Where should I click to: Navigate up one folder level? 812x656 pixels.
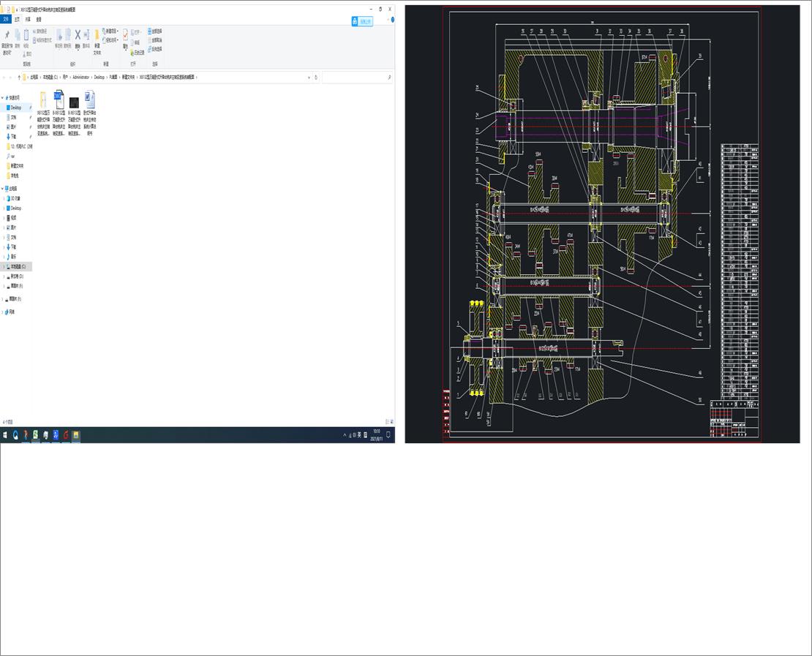click(20, 78)
